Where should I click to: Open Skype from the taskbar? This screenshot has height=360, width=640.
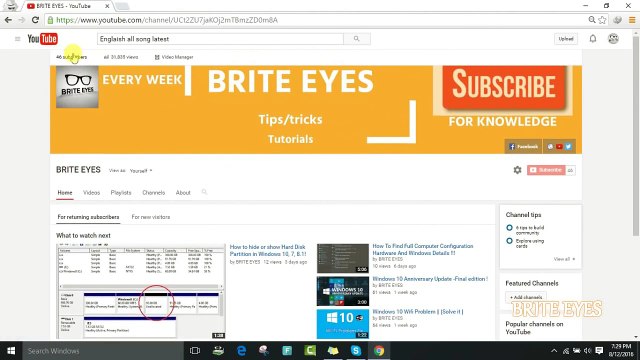[356, 351]
